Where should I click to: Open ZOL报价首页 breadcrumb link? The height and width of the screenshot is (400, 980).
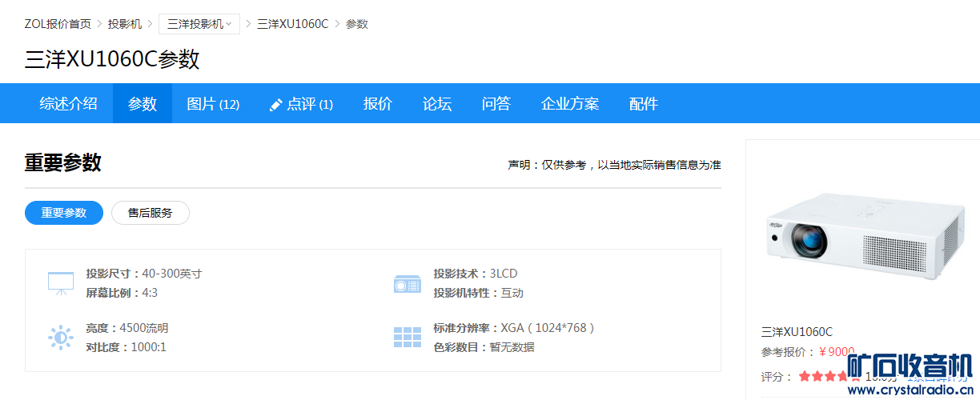[58, 24]
